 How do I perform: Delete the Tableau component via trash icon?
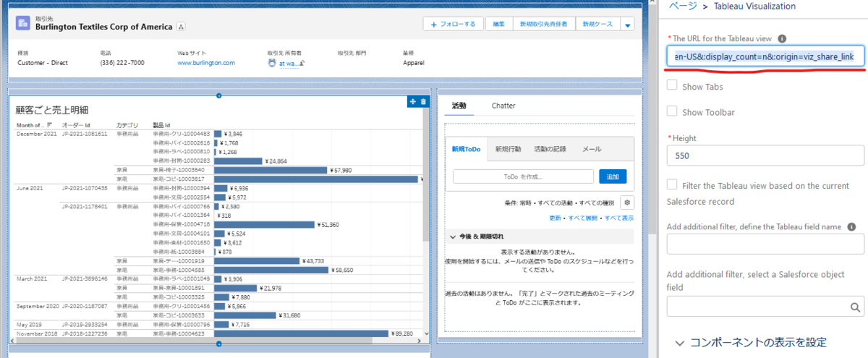pyautogui.click(x=423, y=102)
